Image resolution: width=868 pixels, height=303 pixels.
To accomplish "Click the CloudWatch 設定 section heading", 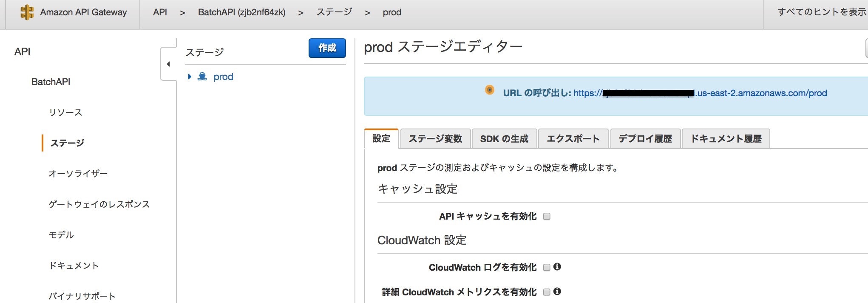I will point(422,240).
